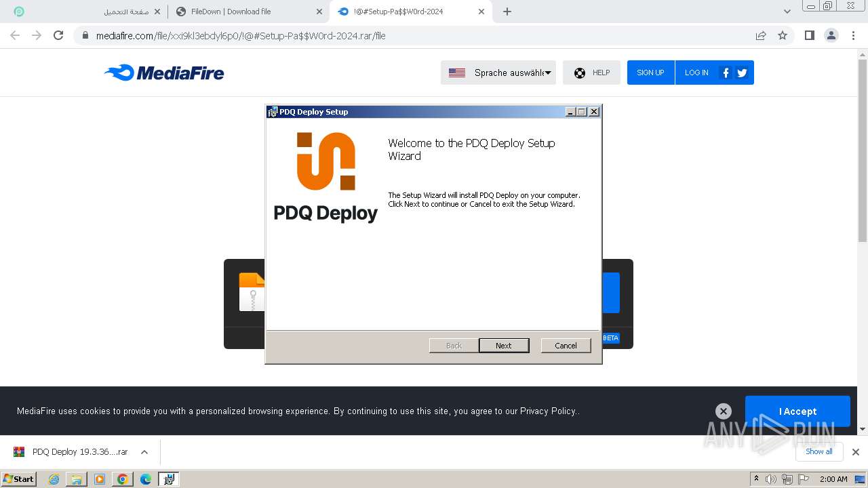Reload the page
The height and width of the screenshot is (488, 868).
(58, 35)
